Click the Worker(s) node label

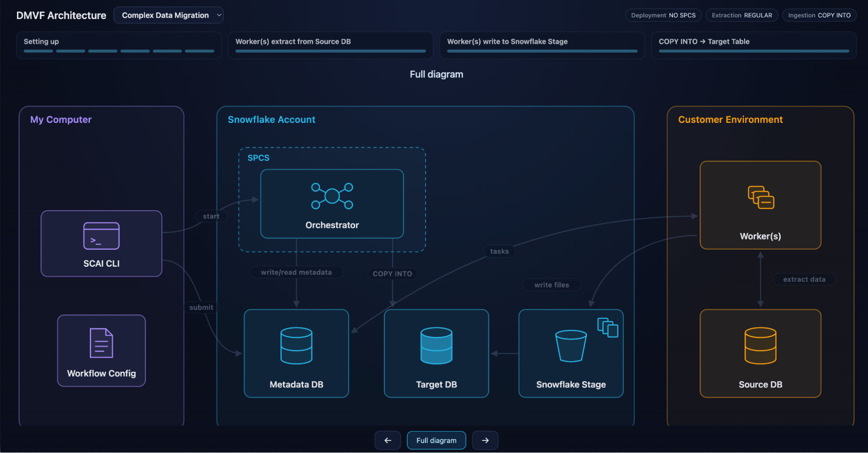pyautogui.click(x=760, y=236)
